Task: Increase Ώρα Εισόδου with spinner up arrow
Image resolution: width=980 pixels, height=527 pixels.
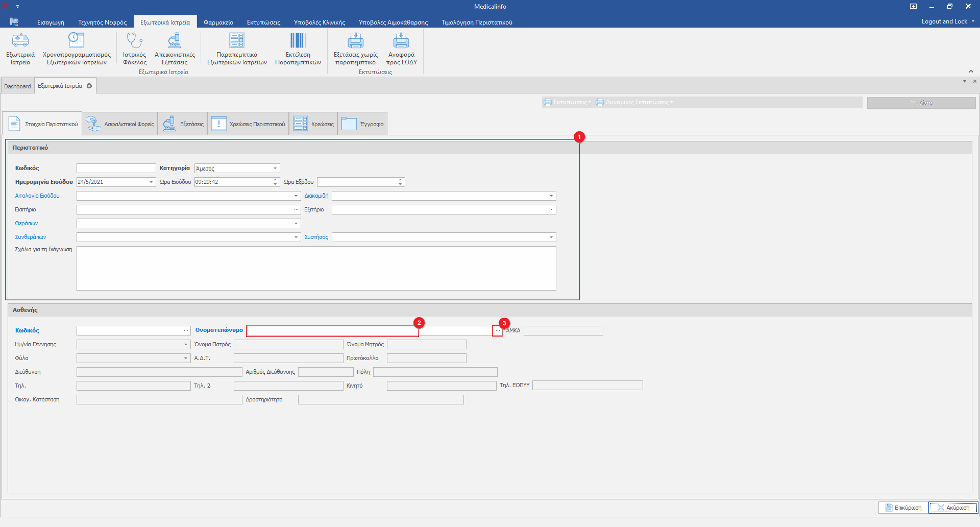Action: (x=275, y=180)
